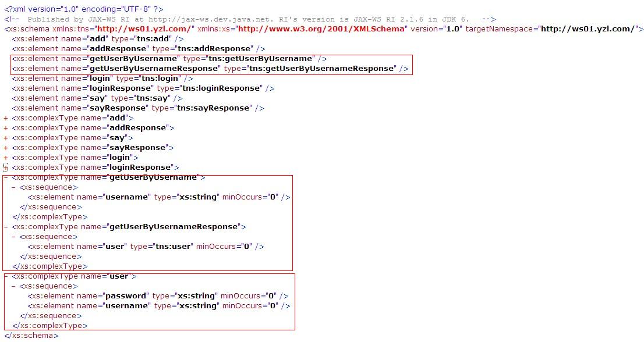Click closing complexType tag of getUserByUsernameResponse
The width and height of the screenshot is (644, 342).
tap(50, 266)
